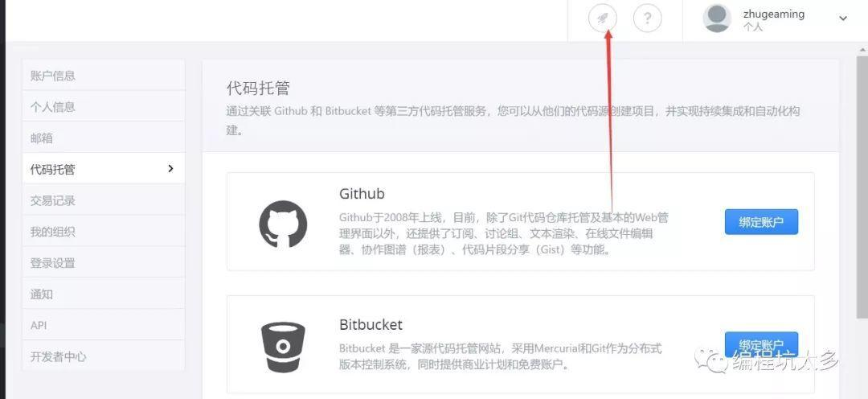
Task: Click the Github card title
Action: [362, 193]
